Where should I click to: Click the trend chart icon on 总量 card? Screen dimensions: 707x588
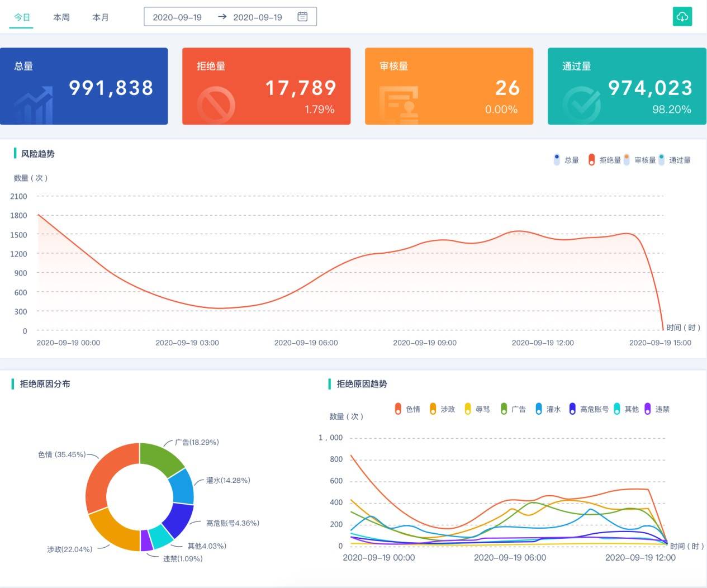click(x=34, y=105)
